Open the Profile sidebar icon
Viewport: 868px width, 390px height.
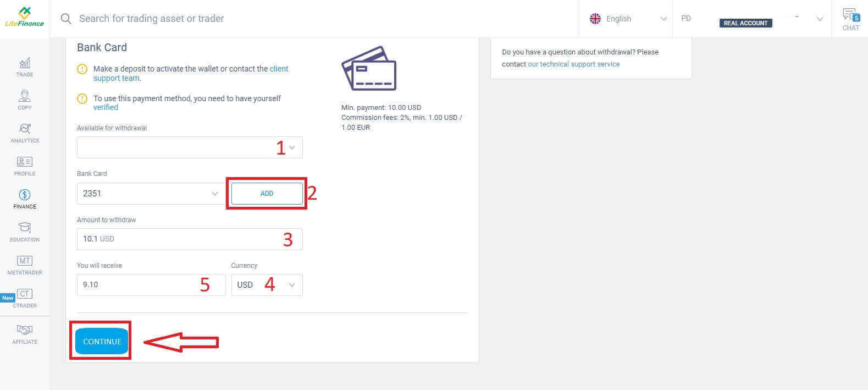coord(25,162)
